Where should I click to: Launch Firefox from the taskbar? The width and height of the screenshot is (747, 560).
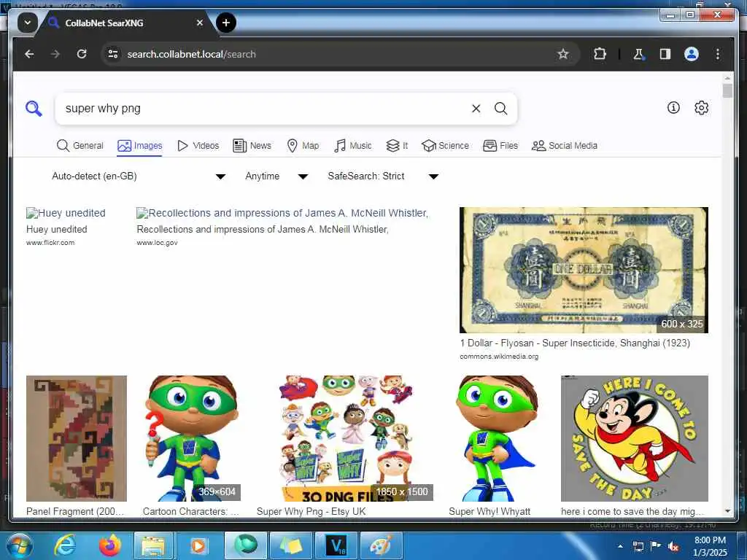click(x=110, y=545)
